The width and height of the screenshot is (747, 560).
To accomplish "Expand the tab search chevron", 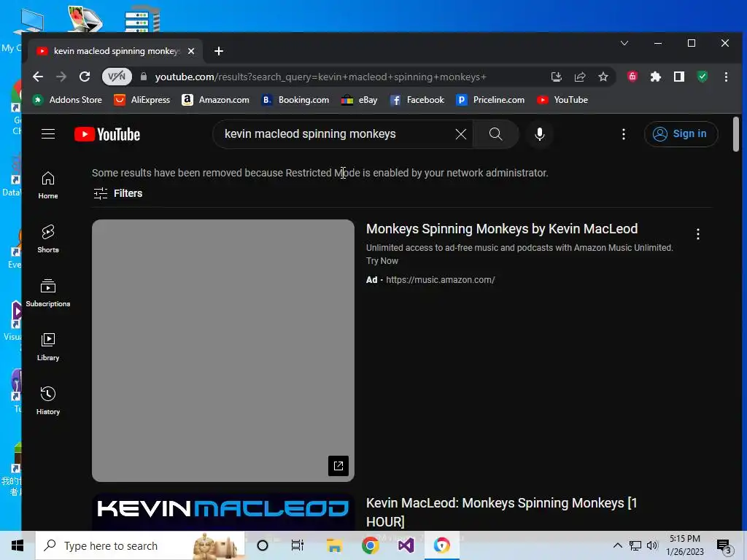I will (624, 43).
